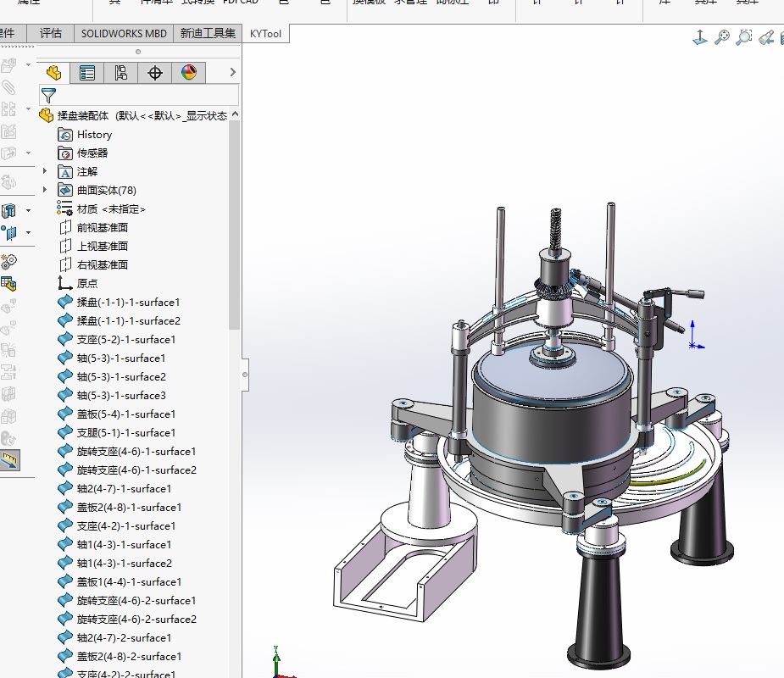The width and height of the screenshot is (784, 678).
Task: Click the Zoom to Fit icon
Action: click(722, 37)
